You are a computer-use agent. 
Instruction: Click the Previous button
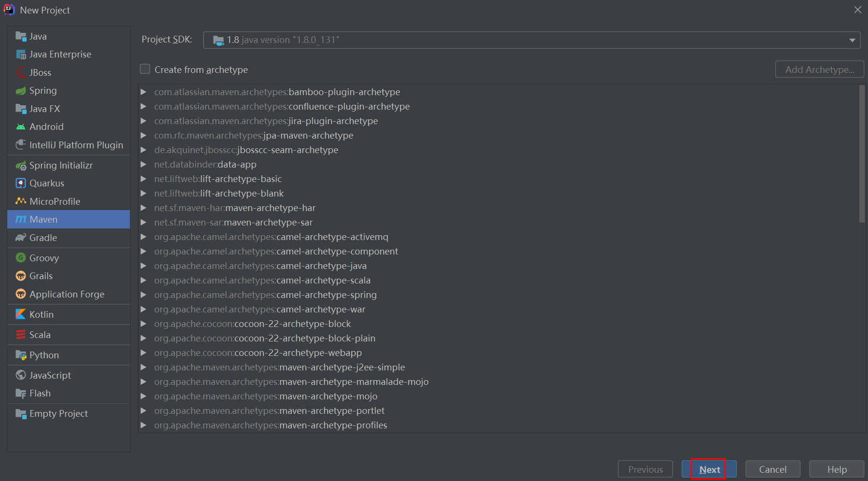[x=645, y=469]
